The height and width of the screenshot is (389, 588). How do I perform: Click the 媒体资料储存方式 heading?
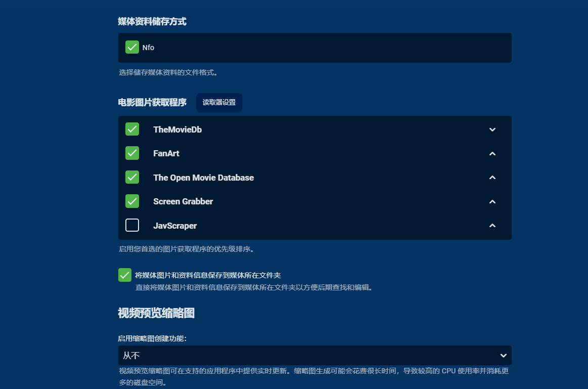pos(152,21)
